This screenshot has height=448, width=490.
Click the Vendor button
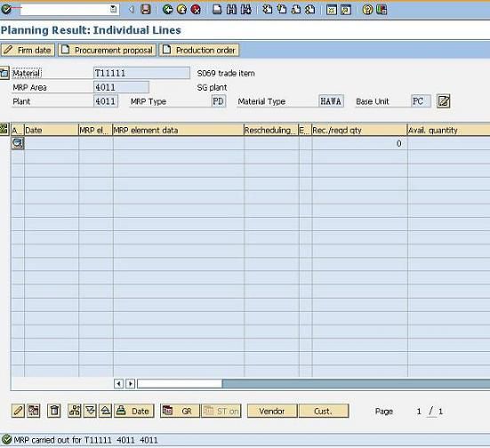(272, 411)
